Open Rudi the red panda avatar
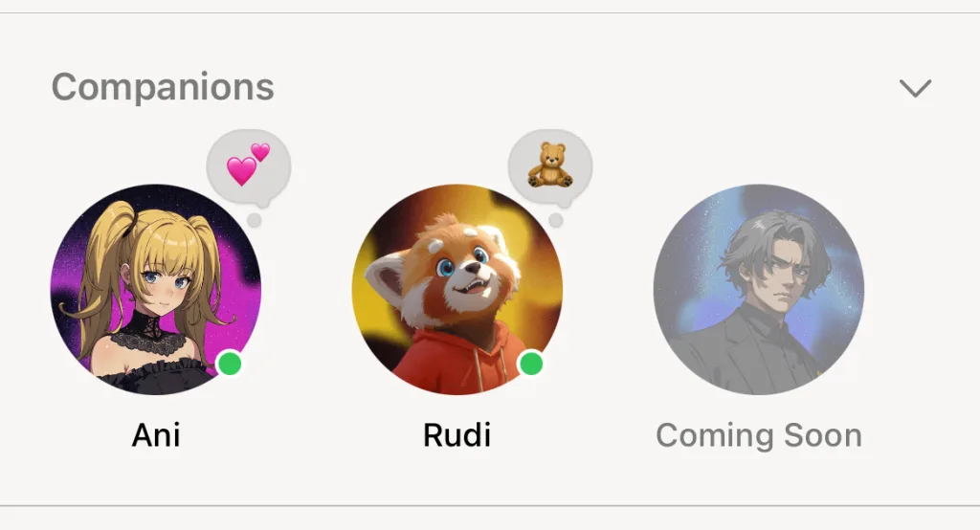Image resolution: width=980 pixels, height=530 pixels. 457,289
